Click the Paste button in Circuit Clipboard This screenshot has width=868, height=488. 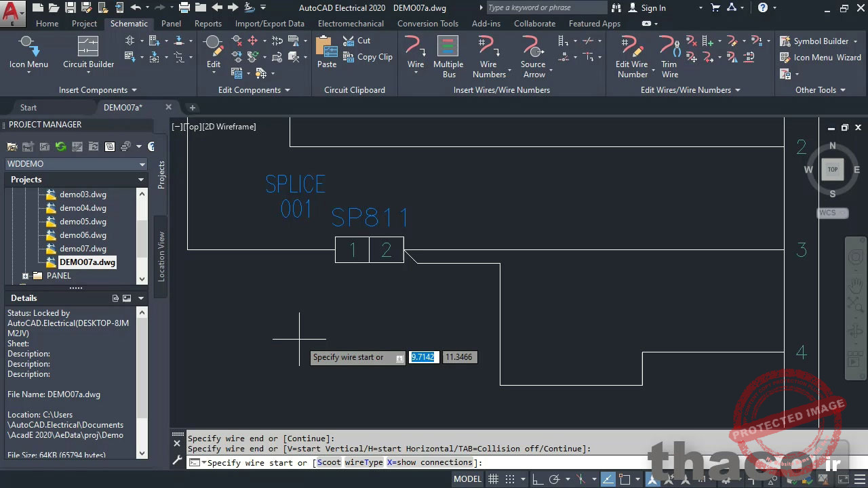click(326, 51)
